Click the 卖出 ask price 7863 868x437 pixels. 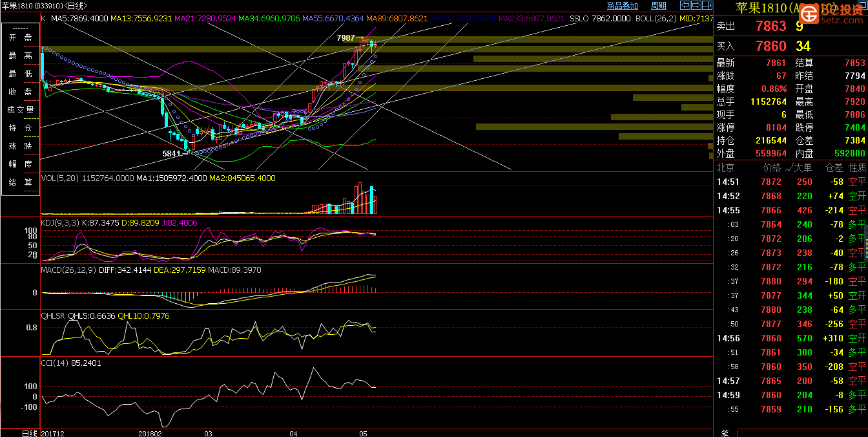(x=771, y=27)
